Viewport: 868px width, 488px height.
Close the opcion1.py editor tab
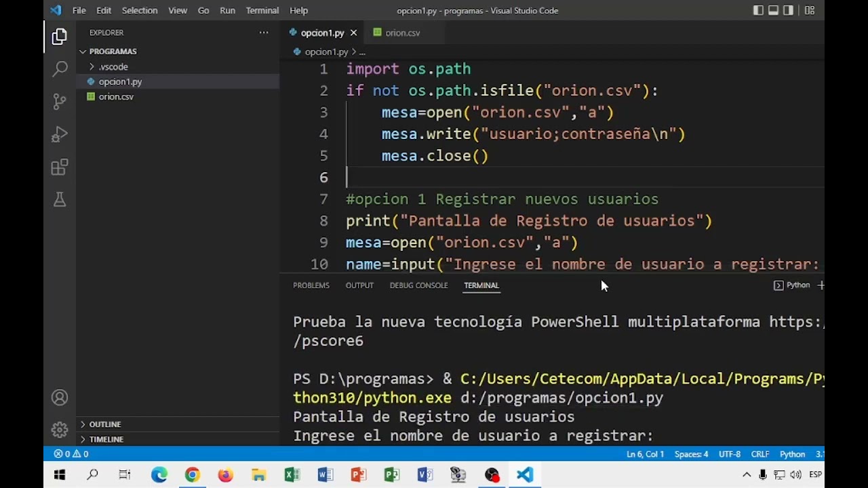(x=353, y=33)
